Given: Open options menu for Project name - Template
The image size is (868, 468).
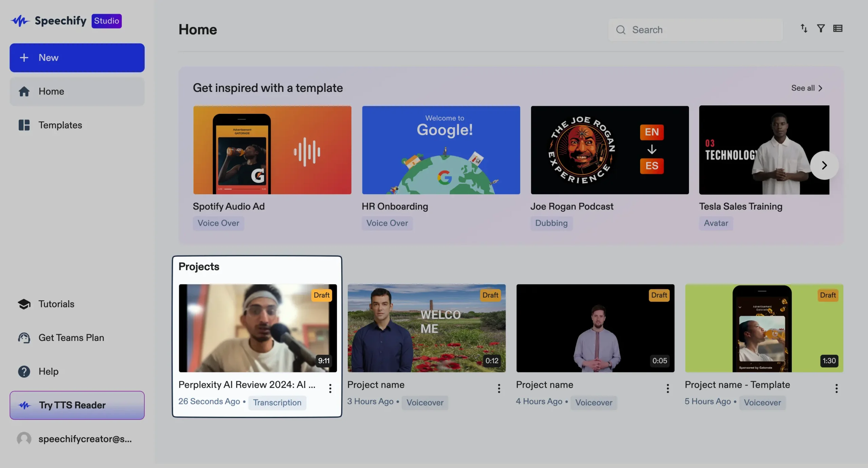Looking at the screenshot, I should point(836,388).
